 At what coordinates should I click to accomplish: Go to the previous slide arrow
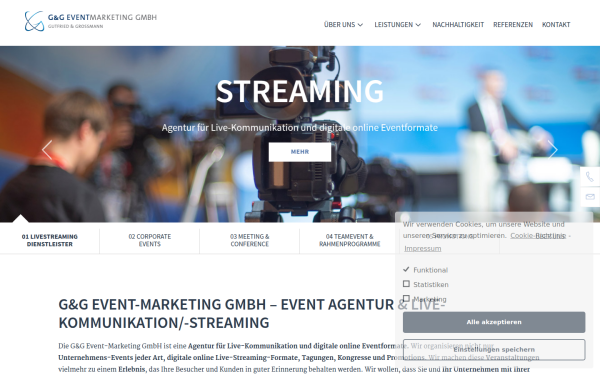pos(47,150)
